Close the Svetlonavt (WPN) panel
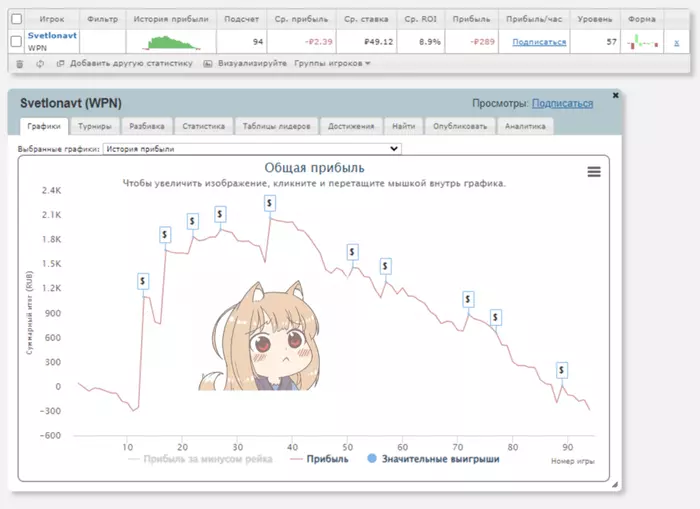The width and height of the screenshot is (700, 509). point(616,95)
